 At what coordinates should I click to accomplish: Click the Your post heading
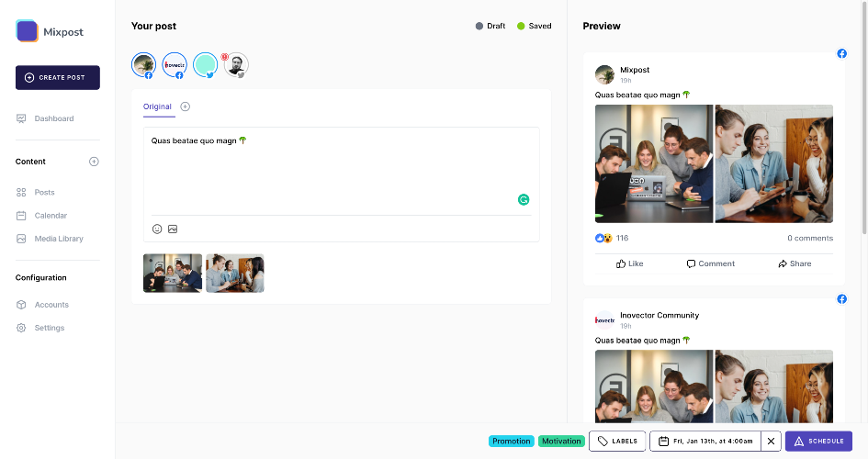[x=153, y=26]
